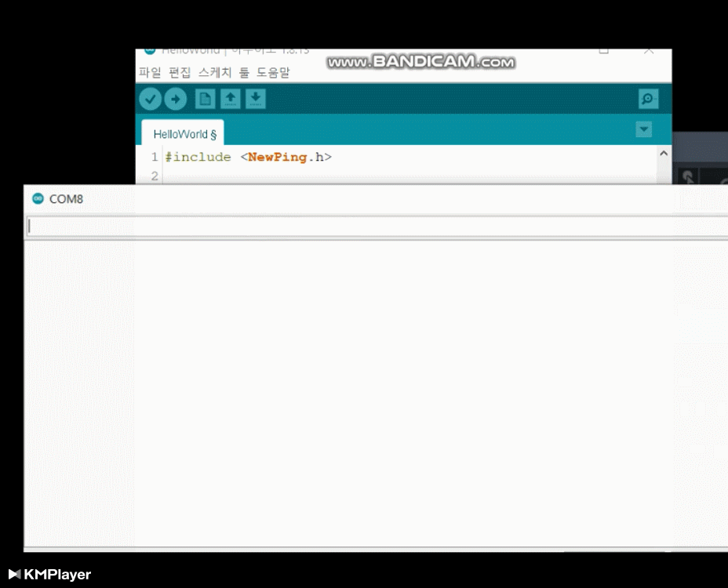This screenshot has width=728, height=588.
Task: Save the sketch with the down-arrow icon
Action: [x=256, y=99]
